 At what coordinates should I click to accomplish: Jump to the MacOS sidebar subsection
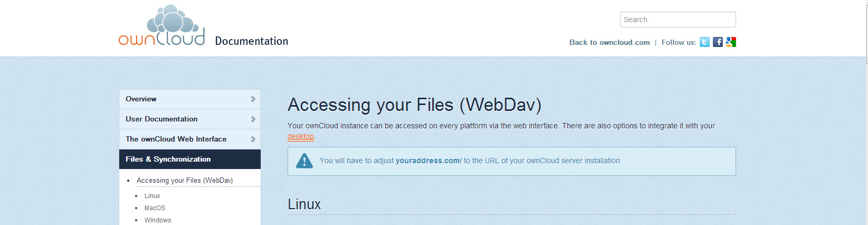pos(155,208)
